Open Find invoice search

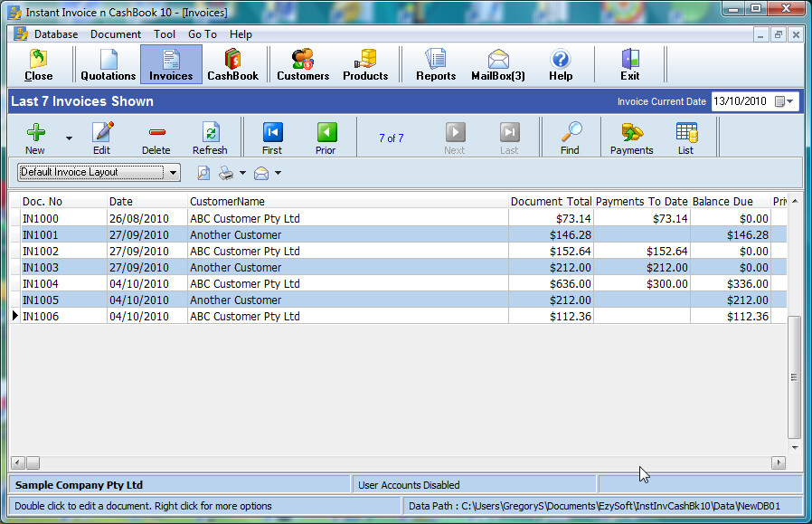click(x=571, y=138)
